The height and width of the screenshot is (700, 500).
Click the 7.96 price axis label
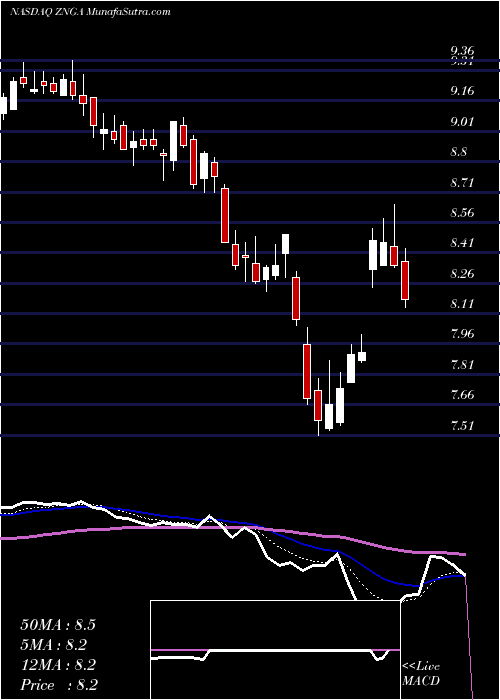pos(462,334)
